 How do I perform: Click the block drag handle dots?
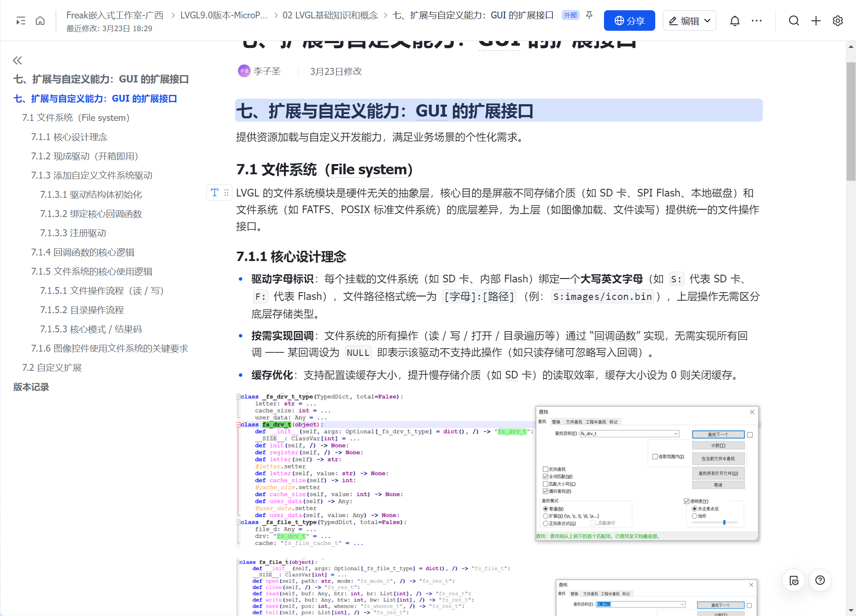point(226,193)
